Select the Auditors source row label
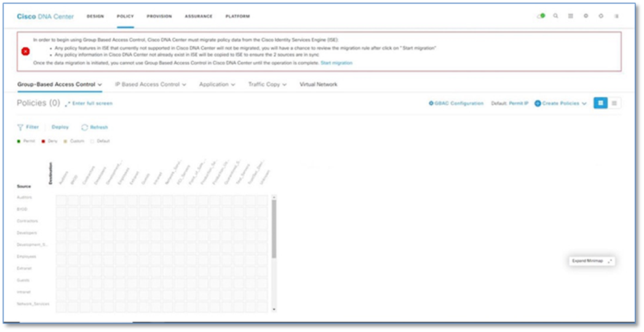Viewport: 644px width, 332px height. click(24, 198)
